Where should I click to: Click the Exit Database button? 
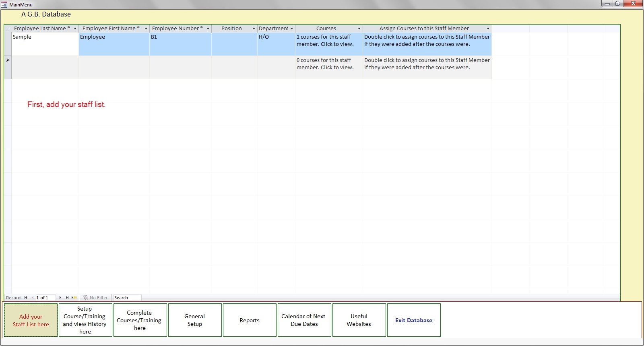[414, 320]
